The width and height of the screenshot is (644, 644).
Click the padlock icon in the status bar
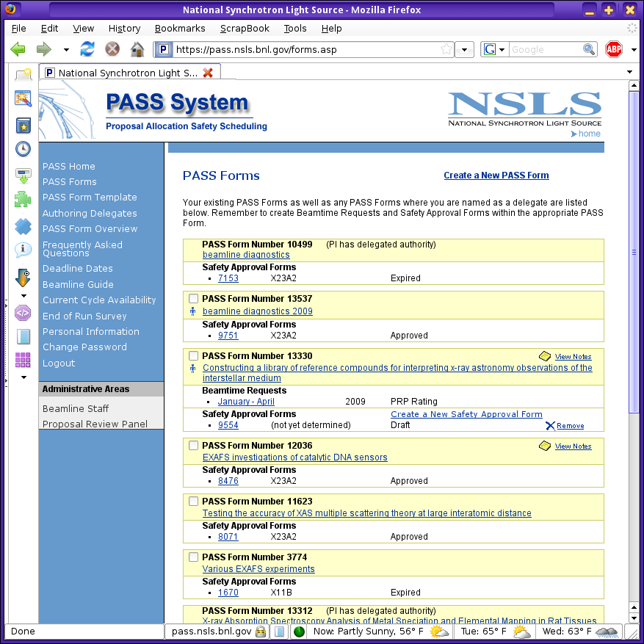click(261, 632)
